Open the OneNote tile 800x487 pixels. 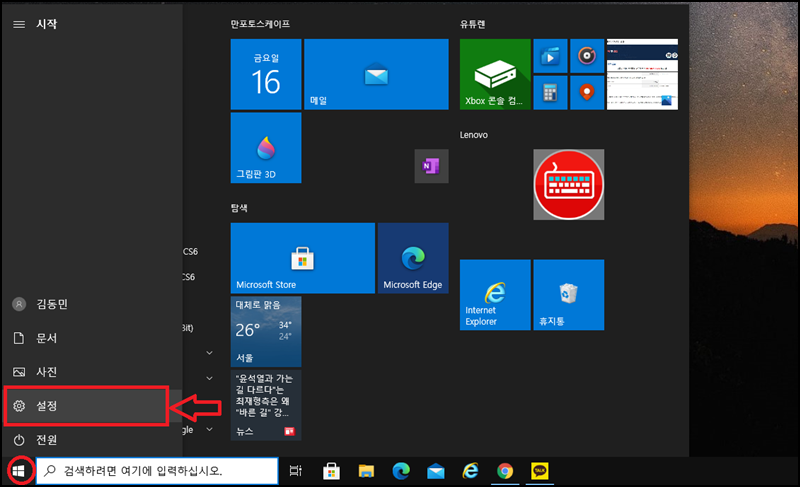coord(431,166)
